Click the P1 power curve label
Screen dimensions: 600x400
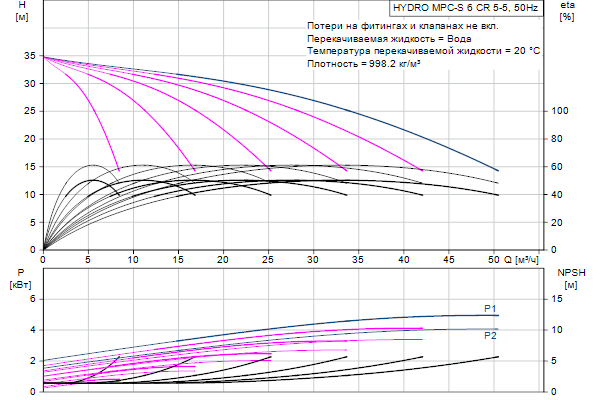490,307
